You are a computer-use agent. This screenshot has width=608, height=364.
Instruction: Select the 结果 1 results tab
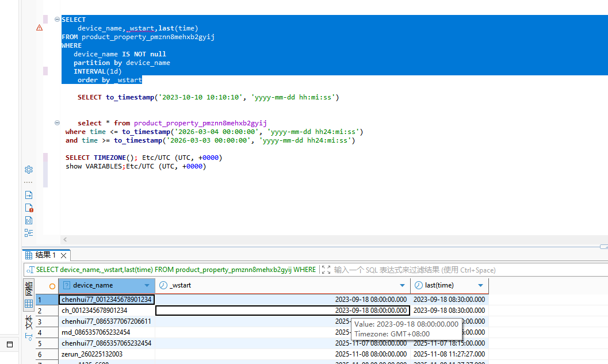click(45, 255)
